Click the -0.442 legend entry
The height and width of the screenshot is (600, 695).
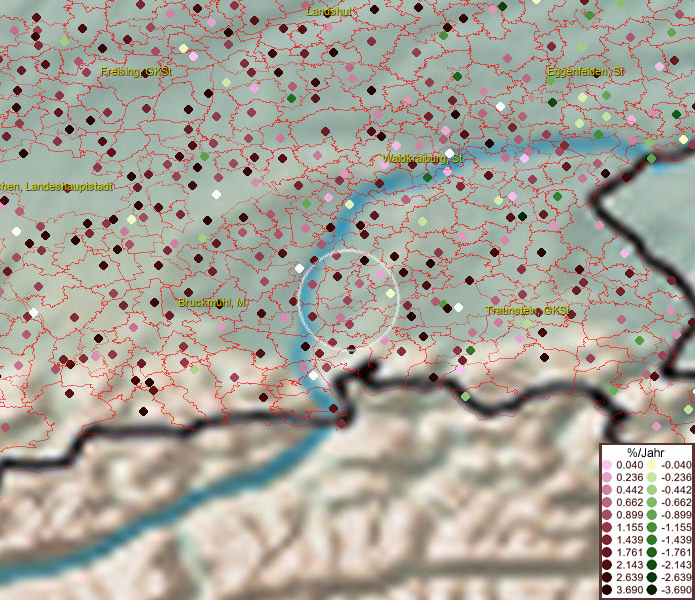pos(676,490)
